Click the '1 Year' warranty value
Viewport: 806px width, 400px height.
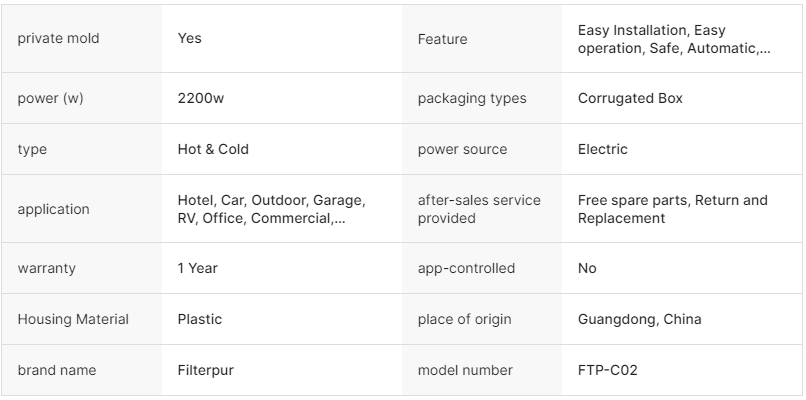pos(197,269)
